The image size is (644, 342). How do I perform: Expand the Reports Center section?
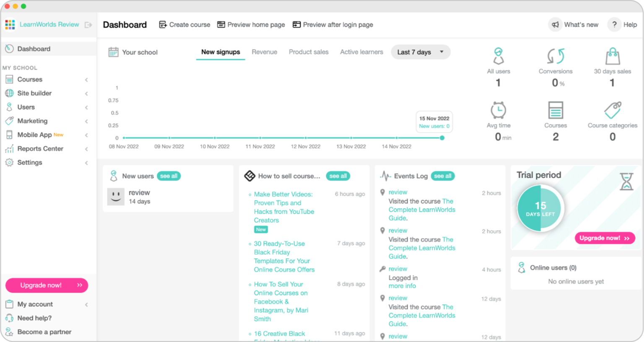86,148
